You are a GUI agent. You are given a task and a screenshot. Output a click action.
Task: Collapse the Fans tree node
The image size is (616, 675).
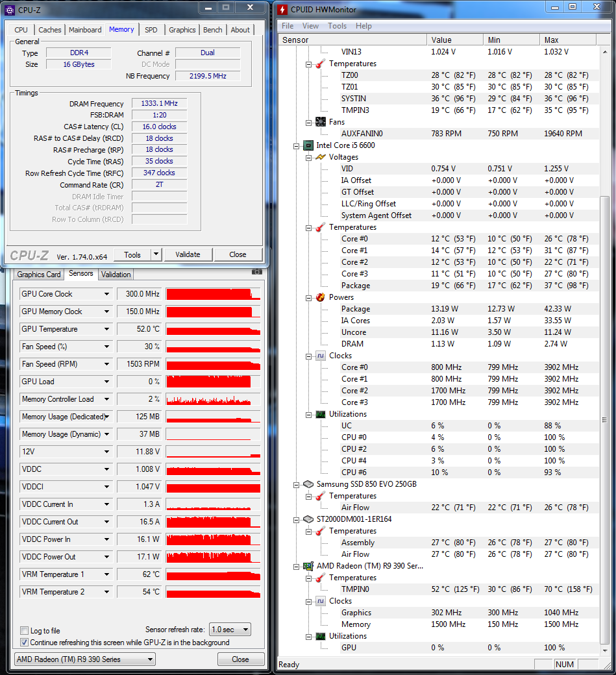tap(308, 123)
